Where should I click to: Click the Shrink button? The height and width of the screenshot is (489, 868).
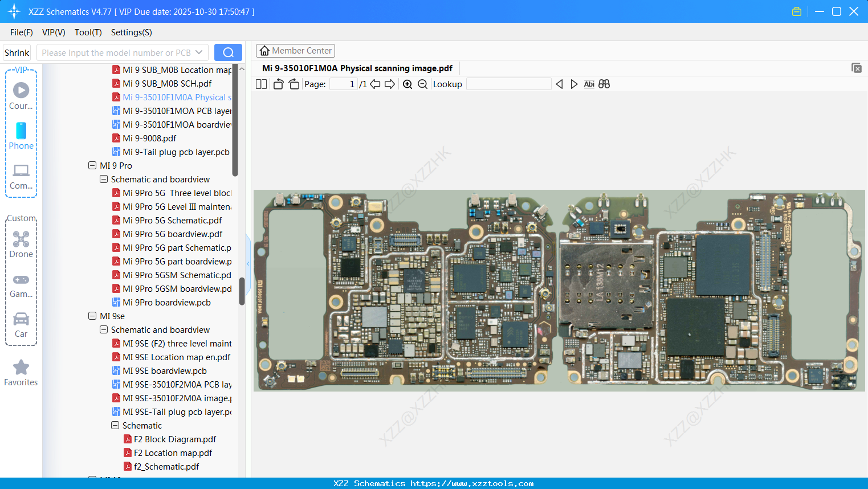17,52
